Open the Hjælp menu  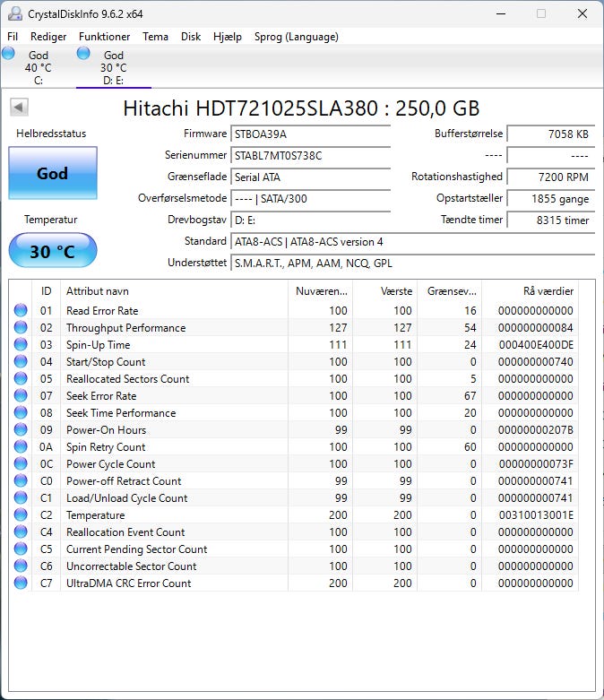coord(228,37)
